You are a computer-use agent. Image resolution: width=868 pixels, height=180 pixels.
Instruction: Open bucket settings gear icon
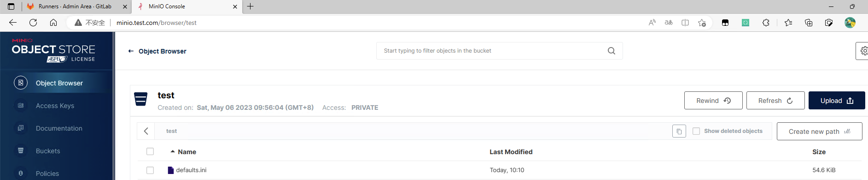tap(863, 51)
